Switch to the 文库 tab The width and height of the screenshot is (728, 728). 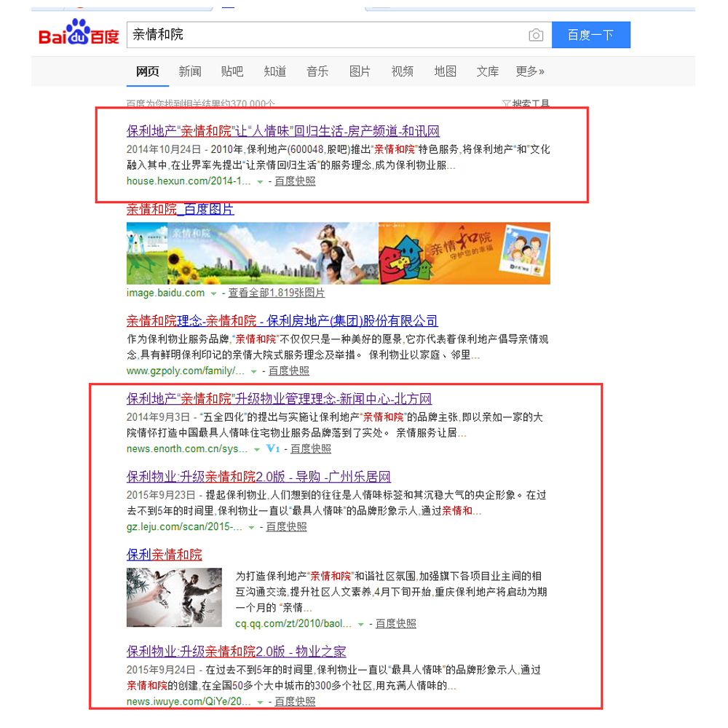tap(488, 71)
